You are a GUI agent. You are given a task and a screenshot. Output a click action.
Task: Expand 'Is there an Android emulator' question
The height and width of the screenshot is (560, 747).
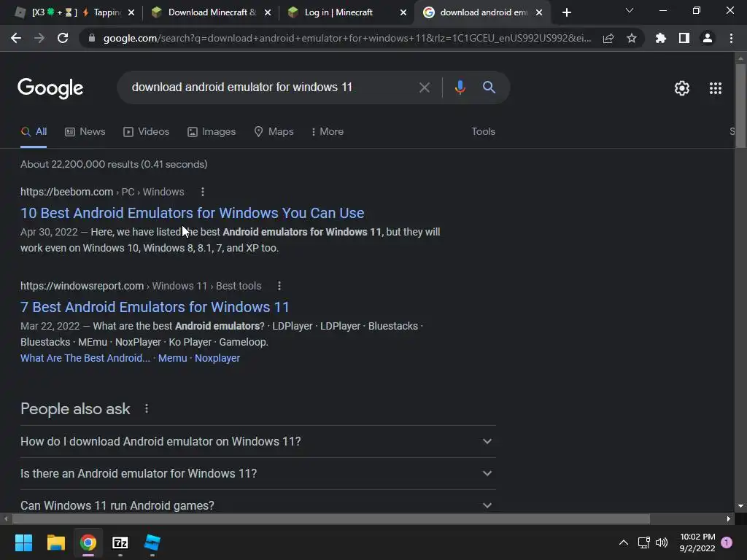[x=258, y=474]
